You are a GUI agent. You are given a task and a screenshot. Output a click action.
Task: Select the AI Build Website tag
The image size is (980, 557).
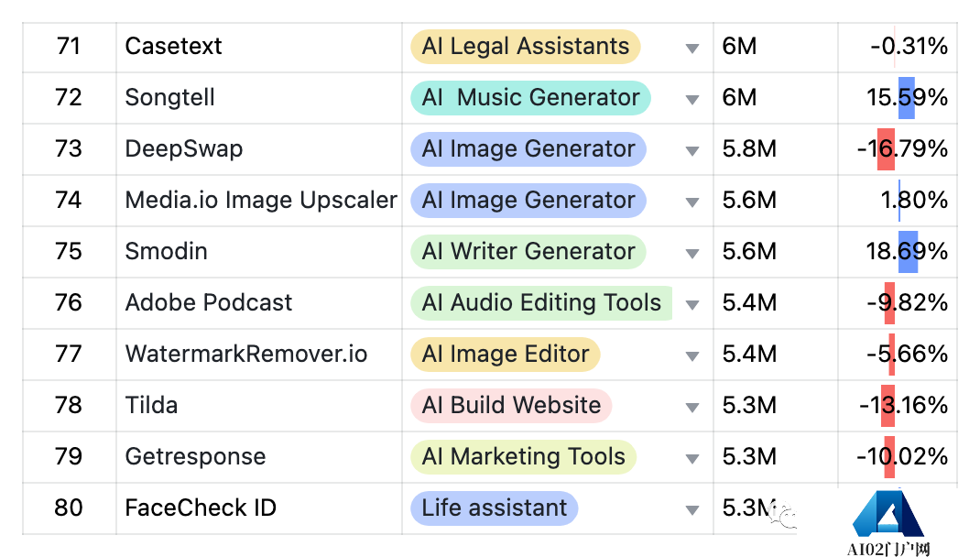click(511, 405)
